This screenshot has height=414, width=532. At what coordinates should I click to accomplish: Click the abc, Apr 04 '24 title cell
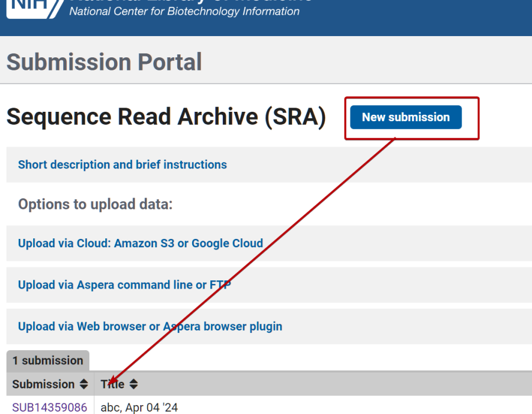click(x=139, y=407)
